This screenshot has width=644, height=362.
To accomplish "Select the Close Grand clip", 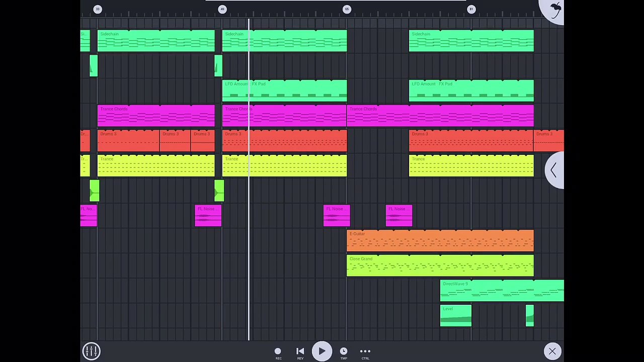I will [x=440, y=265].
